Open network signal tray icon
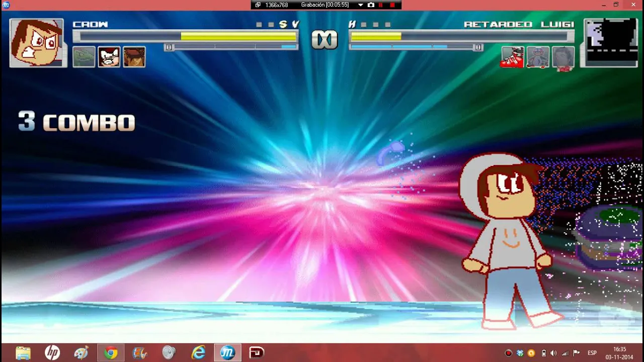The image size is (644, 362). click(x=565, y=353)
